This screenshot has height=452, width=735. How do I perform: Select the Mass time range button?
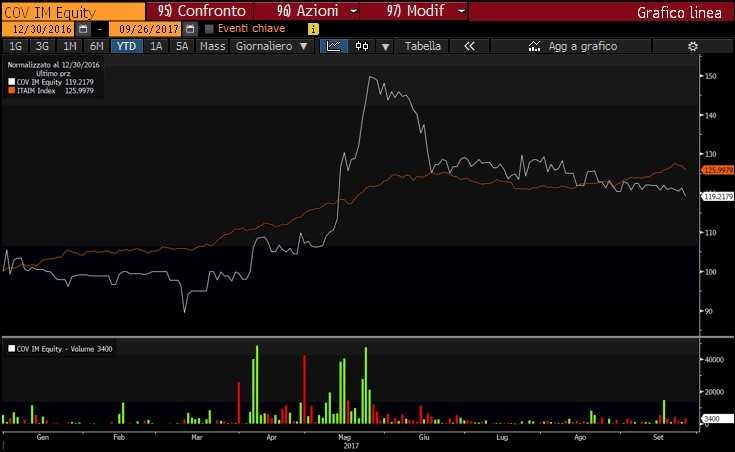tap(212, 46)
